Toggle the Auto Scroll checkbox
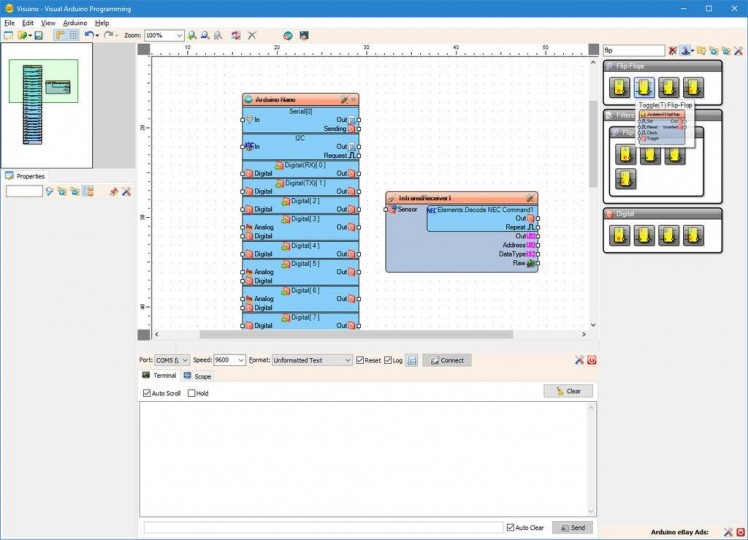 [147, 393]
